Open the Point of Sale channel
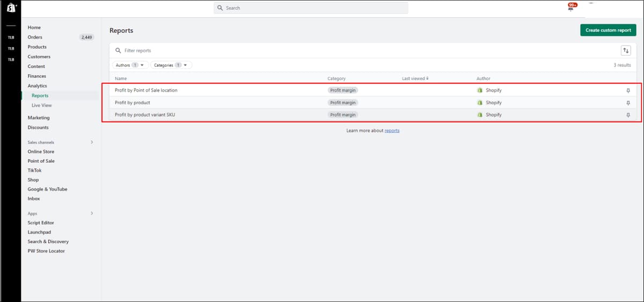Image resolution: width=644 pixels, height=302 pixels. coord(41,161)
